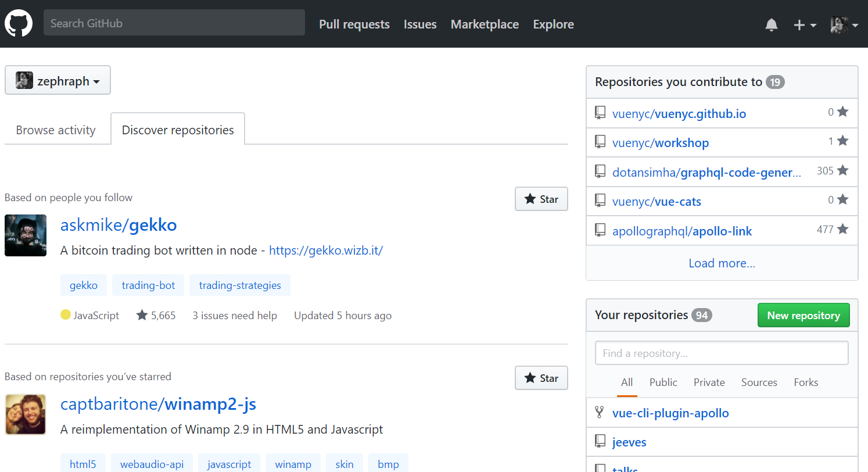The width and height of the screenshot is (868, 472).
Task: Filter repositories by Private
Action: (x=709, y=382)
